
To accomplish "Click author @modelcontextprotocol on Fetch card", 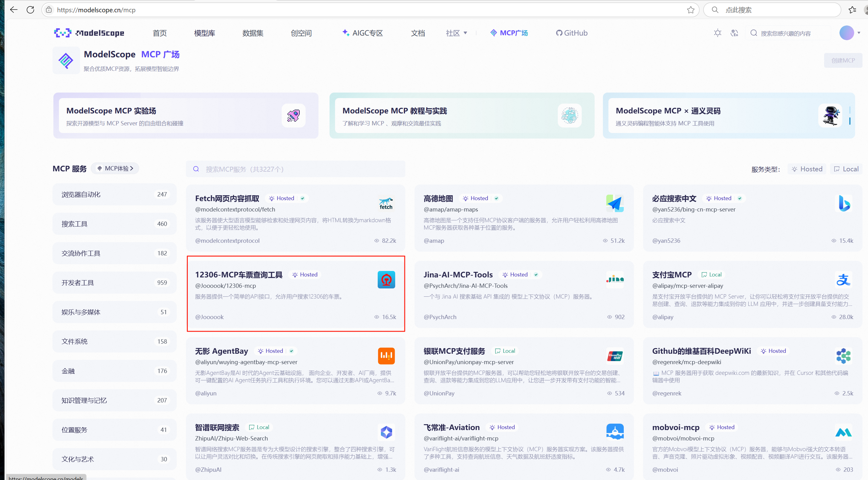I will [x=227, y=241].
